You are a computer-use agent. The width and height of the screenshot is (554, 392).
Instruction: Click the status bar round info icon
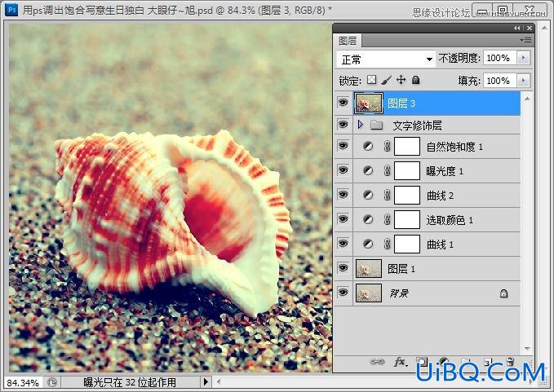[x=52, y=382]
